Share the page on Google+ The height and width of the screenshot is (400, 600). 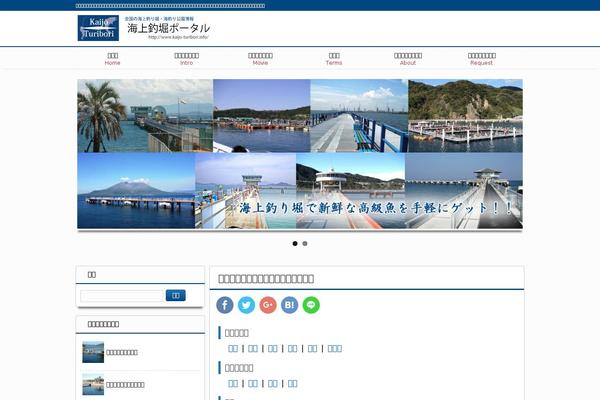pos(268,305)
